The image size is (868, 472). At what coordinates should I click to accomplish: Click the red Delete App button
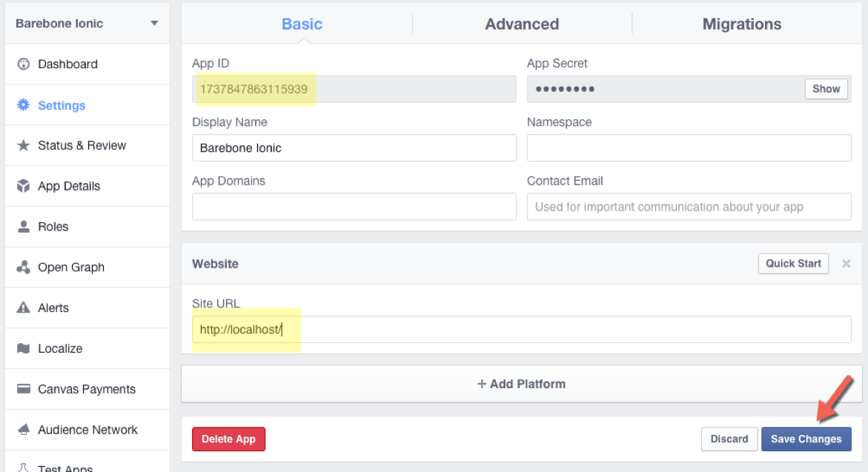228,439
